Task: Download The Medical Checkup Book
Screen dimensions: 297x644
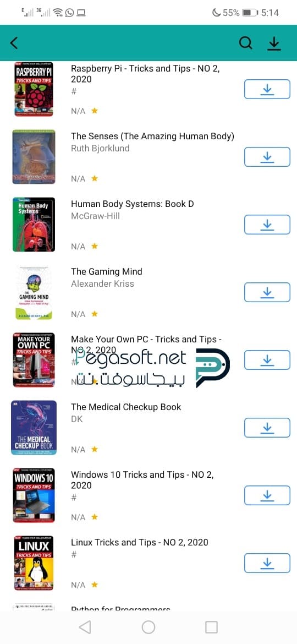Action: coord(267,428)
